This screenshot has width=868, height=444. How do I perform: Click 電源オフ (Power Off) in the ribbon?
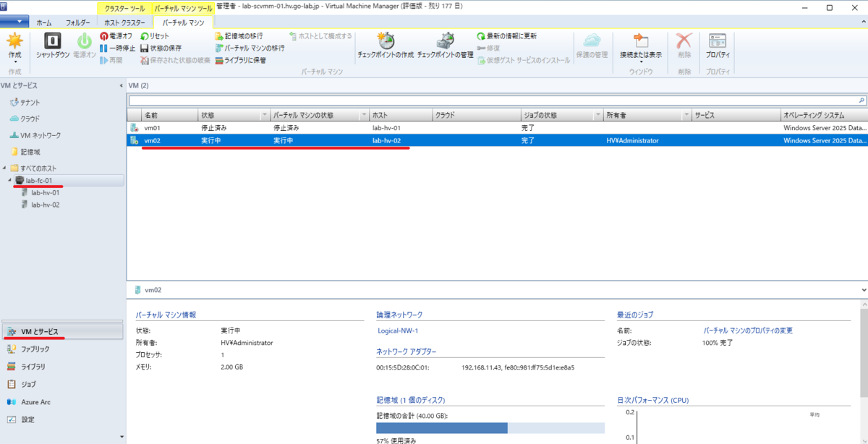coord(116,35)
